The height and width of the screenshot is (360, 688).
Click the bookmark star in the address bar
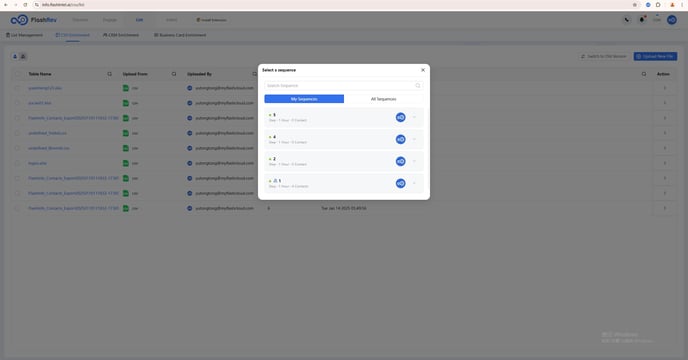(x=634, y=5)
